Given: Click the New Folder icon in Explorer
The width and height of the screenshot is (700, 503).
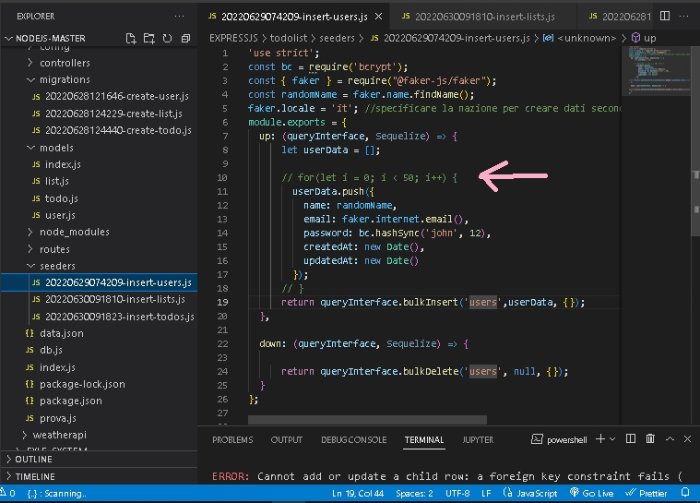Looking at the screenshot, I should coord(148,38).
